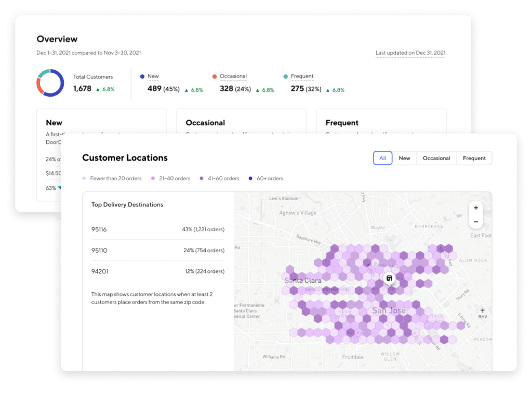This screenshot has height=394, width=532.
Task: Zoom in on the map with plus button
Action: coord(476,208)
